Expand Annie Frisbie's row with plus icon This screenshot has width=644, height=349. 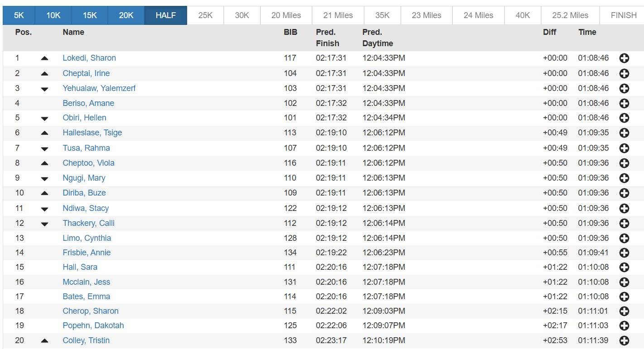(x=624, y=253)
